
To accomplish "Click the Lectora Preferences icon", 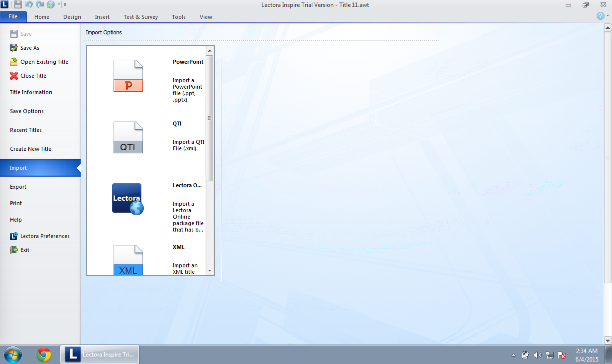I will pyautogui.click(x=14, y=236).
